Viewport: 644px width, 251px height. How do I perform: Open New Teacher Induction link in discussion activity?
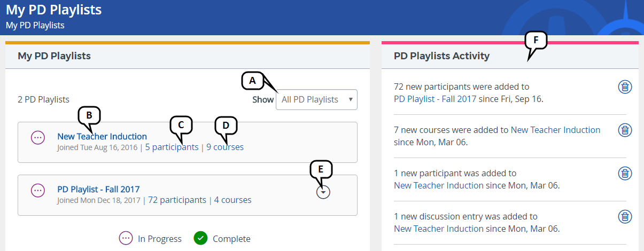pyautogui.click(x=438, y=229)
